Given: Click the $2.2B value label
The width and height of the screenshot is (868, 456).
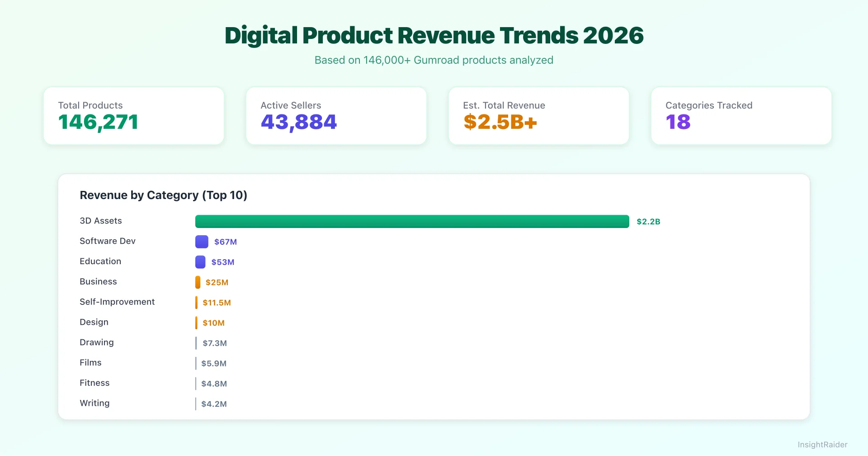Looking at the screenshot, I should [648, 221].
